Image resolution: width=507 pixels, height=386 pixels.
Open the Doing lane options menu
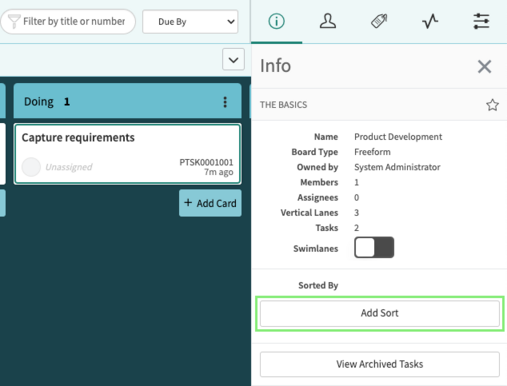coord(225,102)
